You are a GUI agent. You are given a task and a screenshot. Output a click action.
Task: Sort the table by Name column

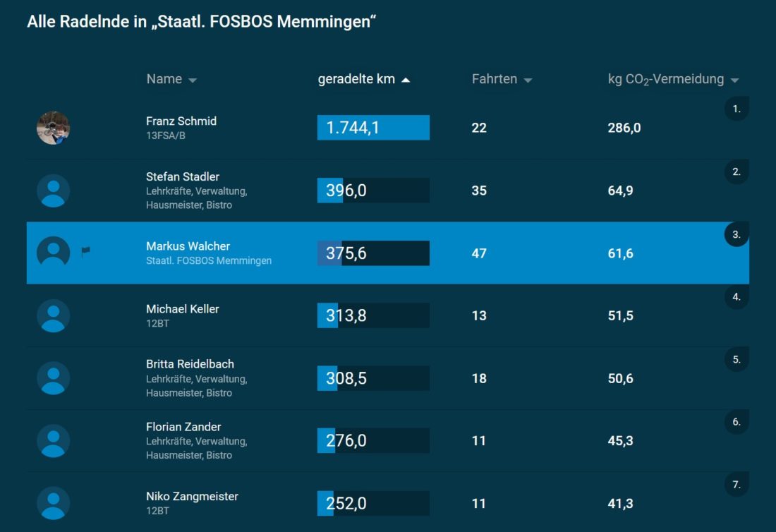pos(171,79)
